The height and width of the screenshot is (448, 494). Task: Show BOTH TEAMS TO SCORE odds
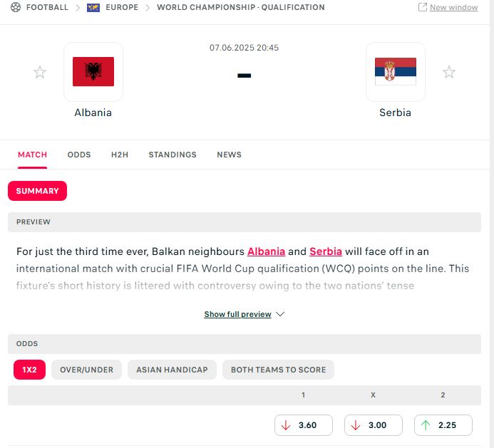tap(278, 370)
